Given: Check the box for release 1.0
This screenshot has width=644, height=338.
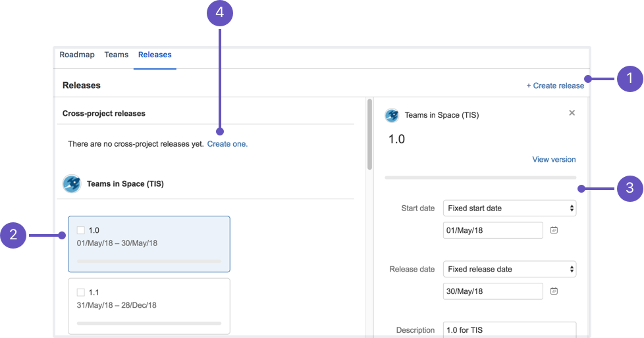Looking at the screenshot, I should [x=81, y=230].
